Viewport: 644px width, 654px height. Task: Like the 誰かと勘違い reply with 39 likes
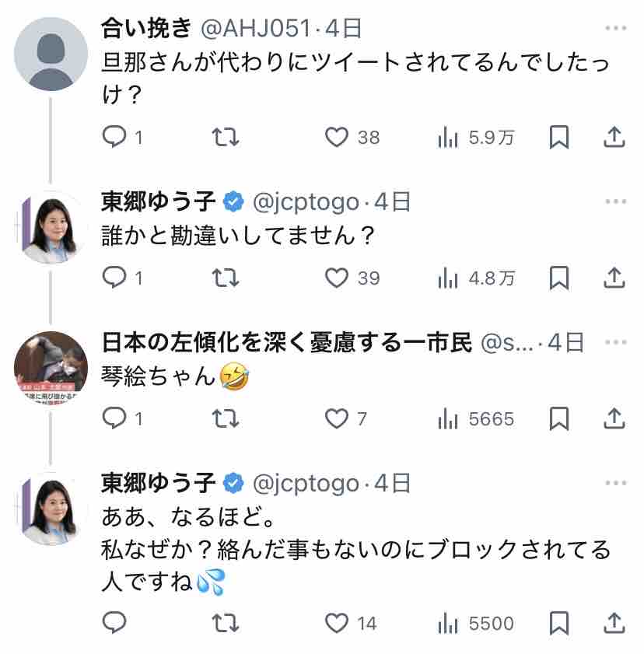click(x=337, y=278)
